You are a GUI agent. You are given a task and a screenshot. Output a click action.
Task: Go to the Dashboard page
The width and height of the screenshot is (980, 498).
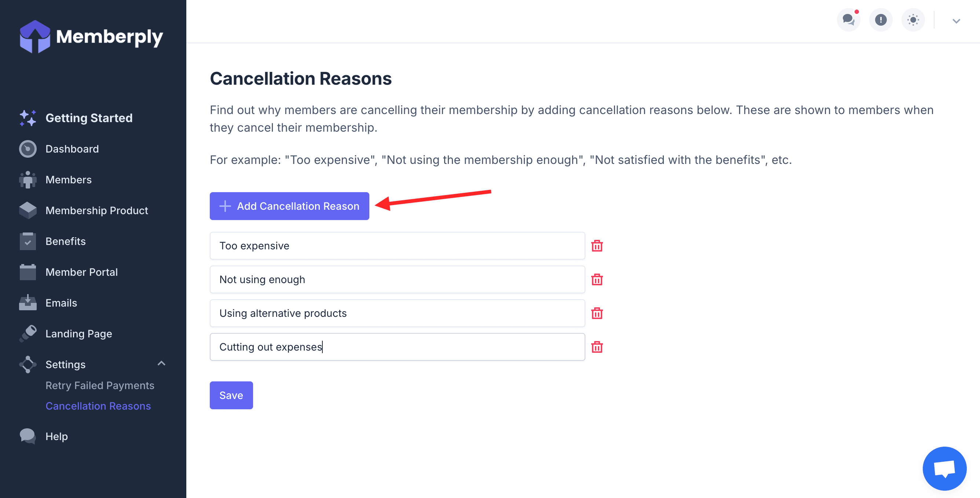coord(72,149)
